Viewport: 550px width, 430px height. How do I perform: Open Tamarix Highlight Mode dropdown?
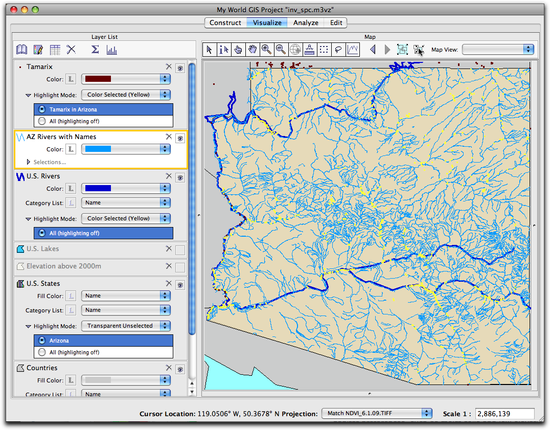tap(126, 95)
